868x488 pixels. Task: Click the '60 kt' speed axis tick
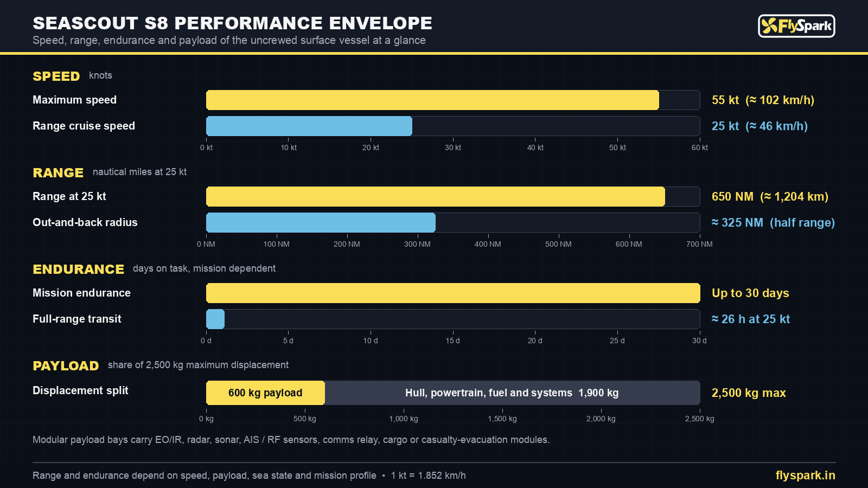[x=700, y=147]
